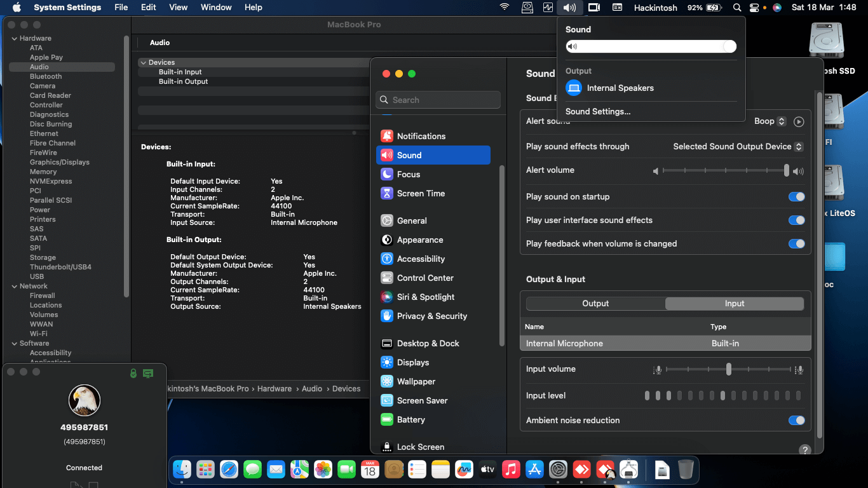Open the Window menu
The image size is (868, 488).
coord(216,8)
